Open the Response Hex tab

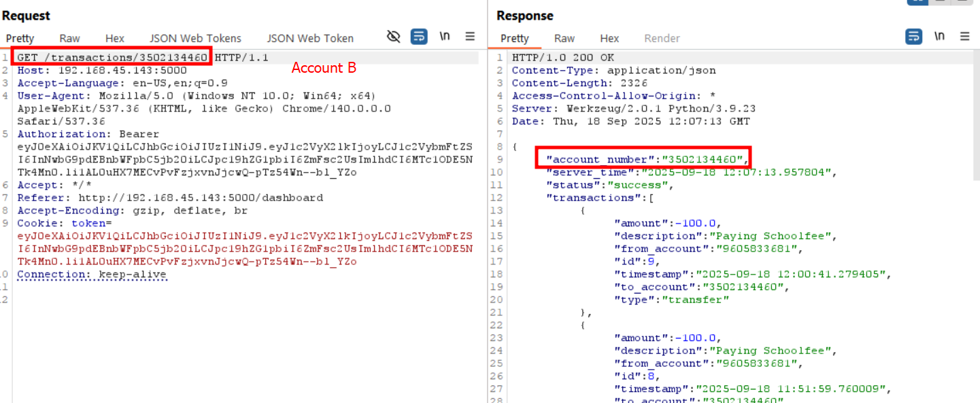[609, 39]
